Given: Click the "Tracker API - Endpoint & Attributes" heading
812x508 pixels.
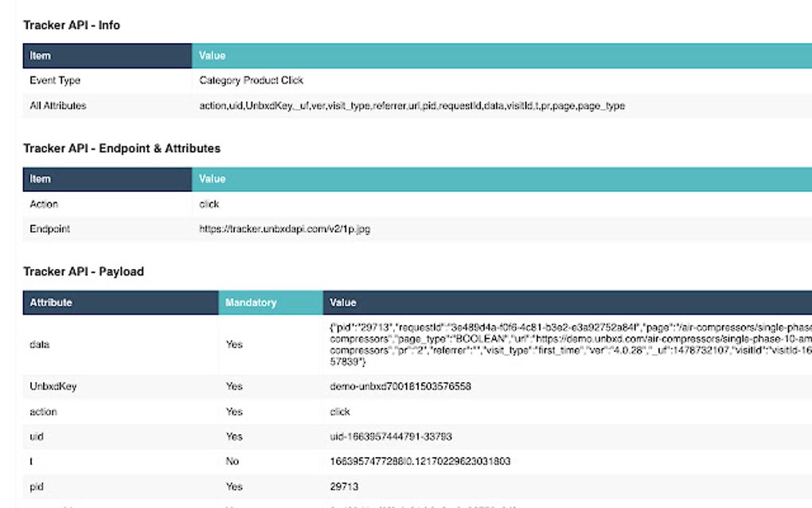Looking at the screenshot, I should pyautogui.click(x=122, y=148).
